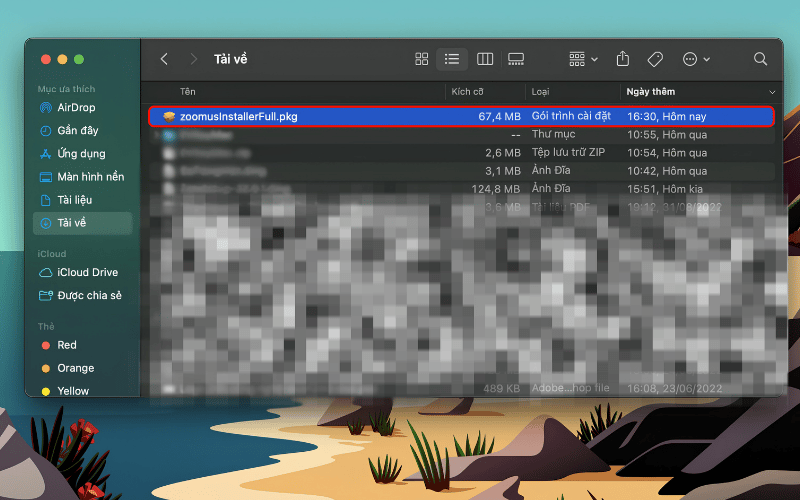Expand the folder row disclosure triangle
Image resolution: width=800 pixels, height=500 pixels.
[x=156, y=135]
